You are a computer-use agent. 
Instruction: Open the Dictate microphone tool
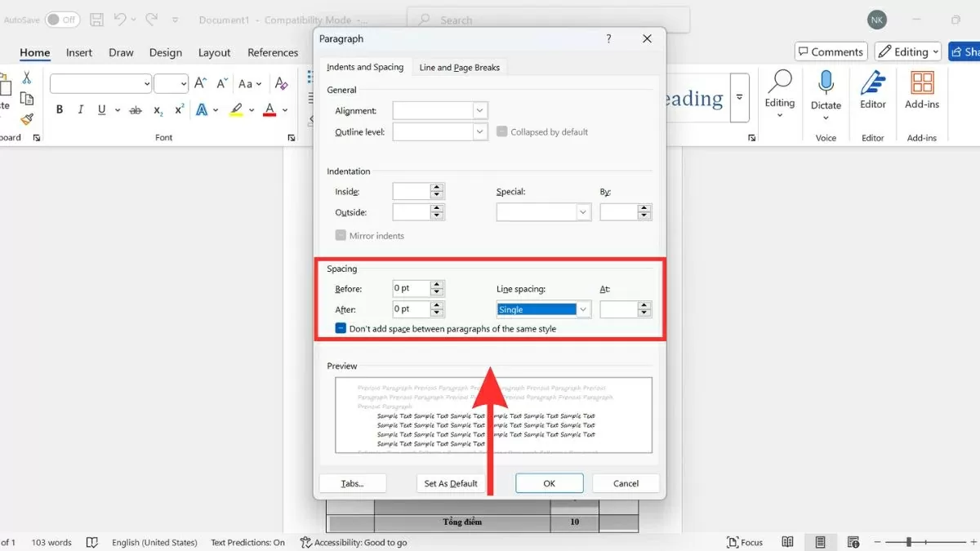coord(826,82)
